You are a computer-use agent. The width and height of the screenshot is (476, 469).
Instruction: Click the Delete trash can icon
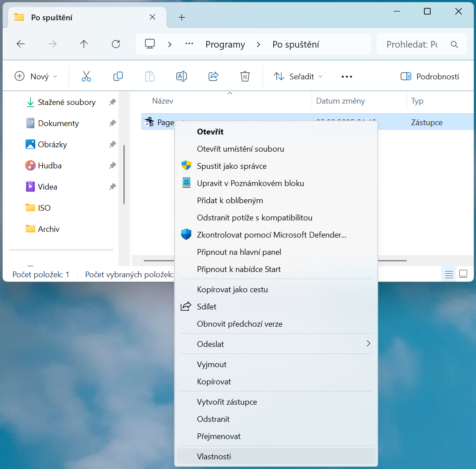coord(245,76)
